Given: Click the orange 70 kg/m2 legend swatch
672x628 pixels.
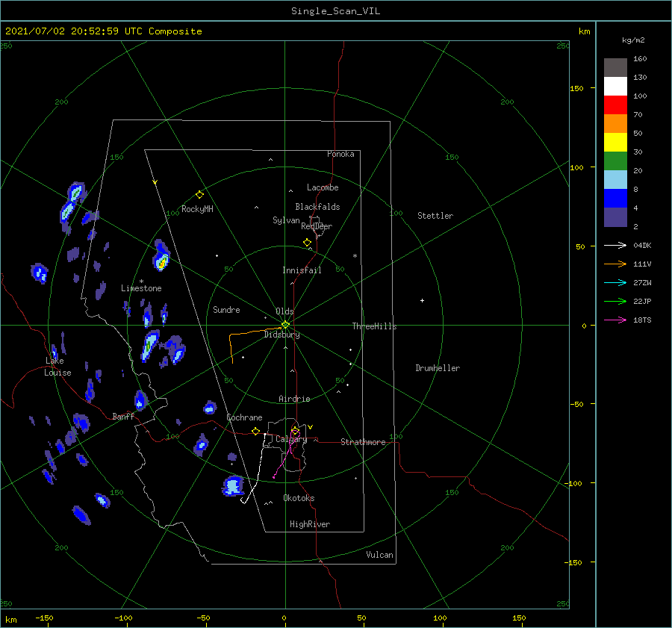Looking at the screenshot, I should [615, 123].
